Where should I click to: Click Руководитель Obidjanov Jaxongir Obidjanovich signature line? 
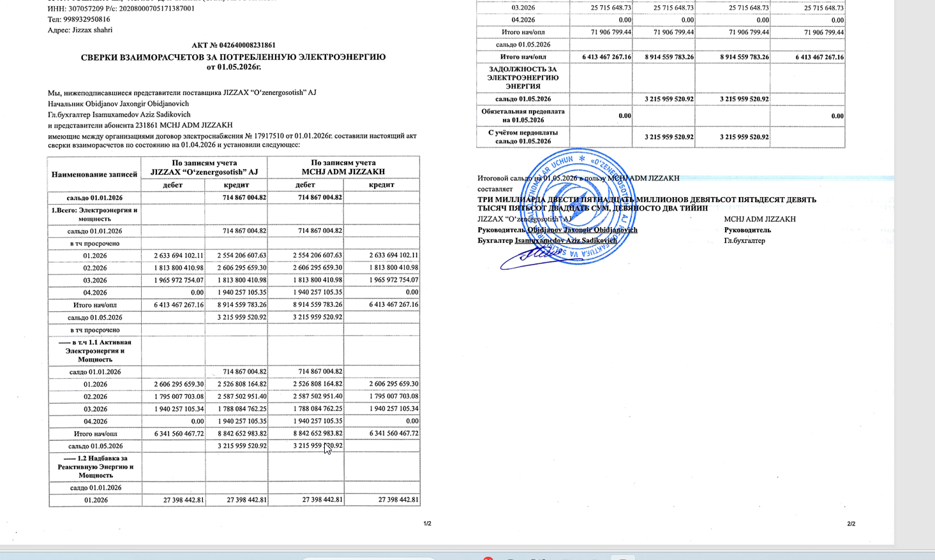point(557,230)
